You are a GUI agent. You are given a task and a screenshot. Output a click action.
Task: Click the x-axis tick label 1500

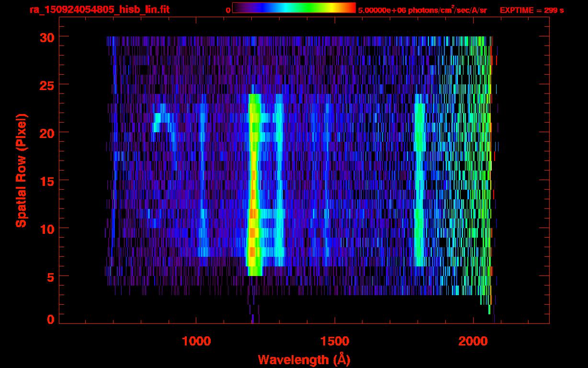pyautogui.click(x=335, y=341)
